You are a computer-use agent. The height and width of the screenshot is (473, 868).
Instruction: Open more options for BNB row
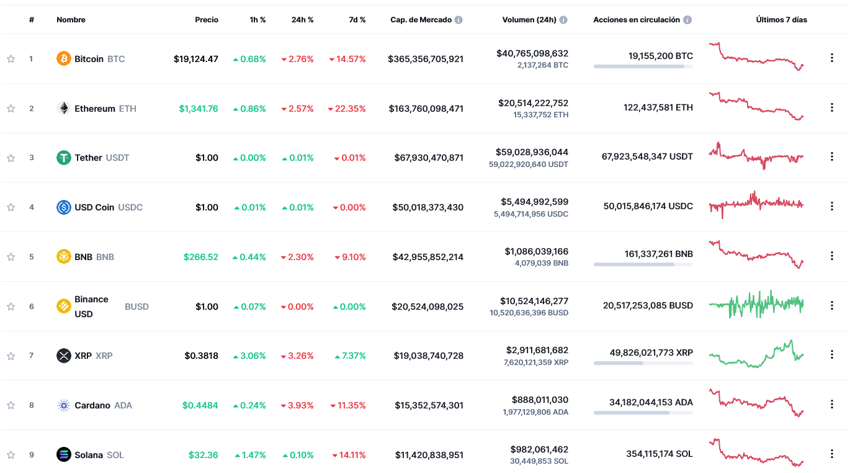tap(832, 256)
